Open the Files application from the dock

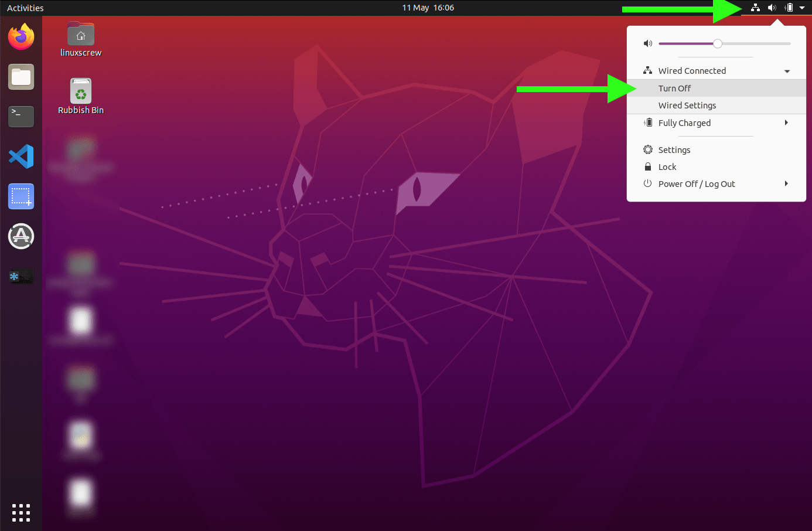21,77
